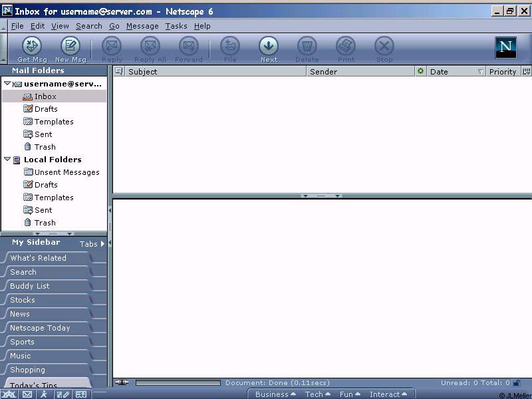Screen dimensions: 532x399
Task: Click the Netscape N logo throbber
Action: tap(505, 47)
